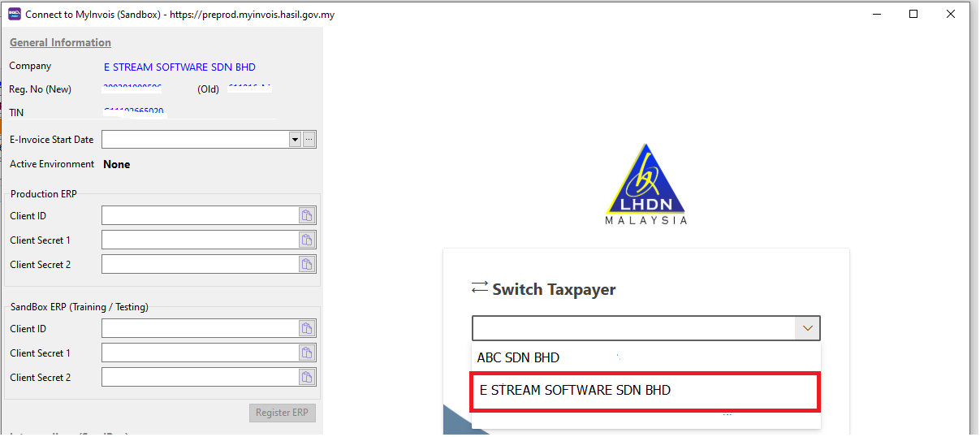Focus the E-Invoice Start Date field

195,140
